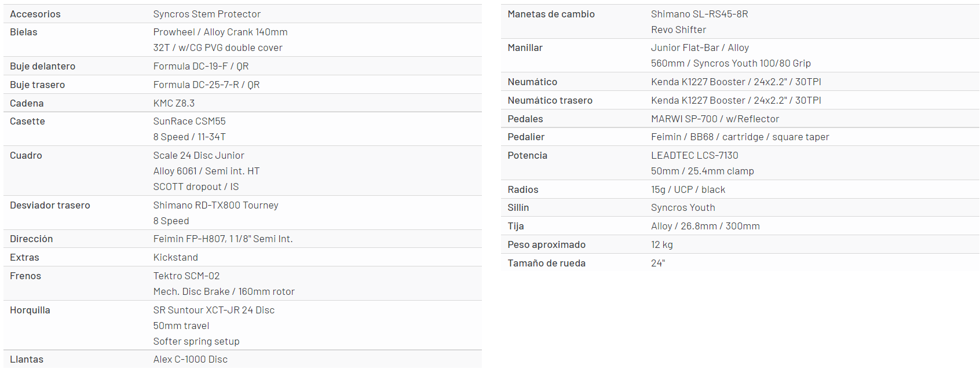
Task: Select Shimano SL-RS45-8R shifter text
Action: (x=699, y=14)
